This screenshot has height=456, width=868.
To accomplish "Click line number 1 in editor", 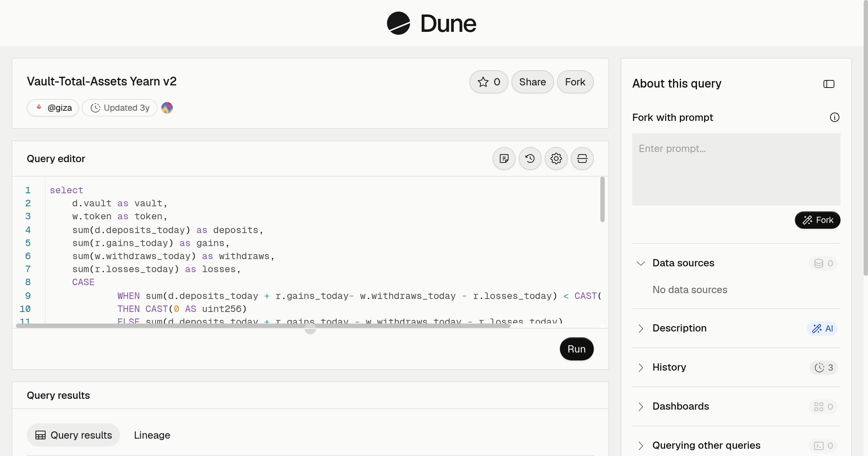I will point(28,190).
